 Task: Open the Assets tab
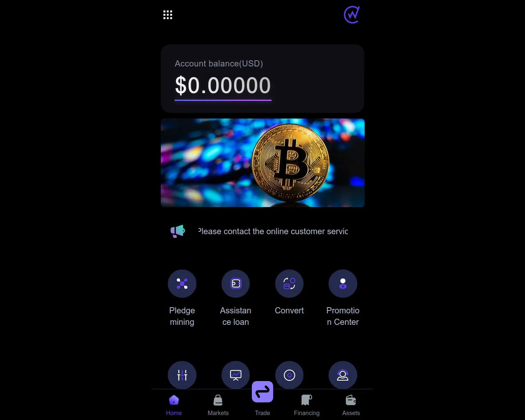point(351,405)
